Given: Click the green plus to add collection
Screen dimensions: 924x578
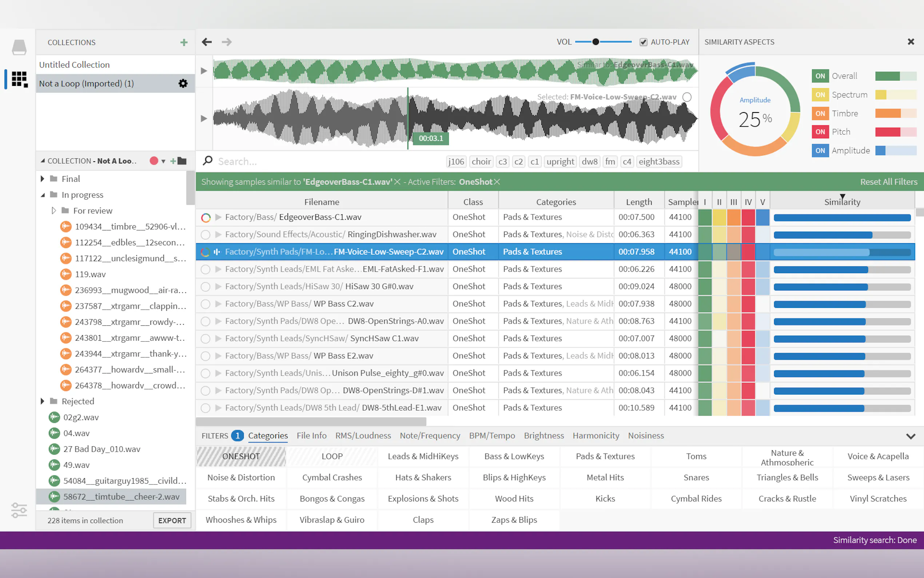Looking at the screenshot, I should [184, 43].
